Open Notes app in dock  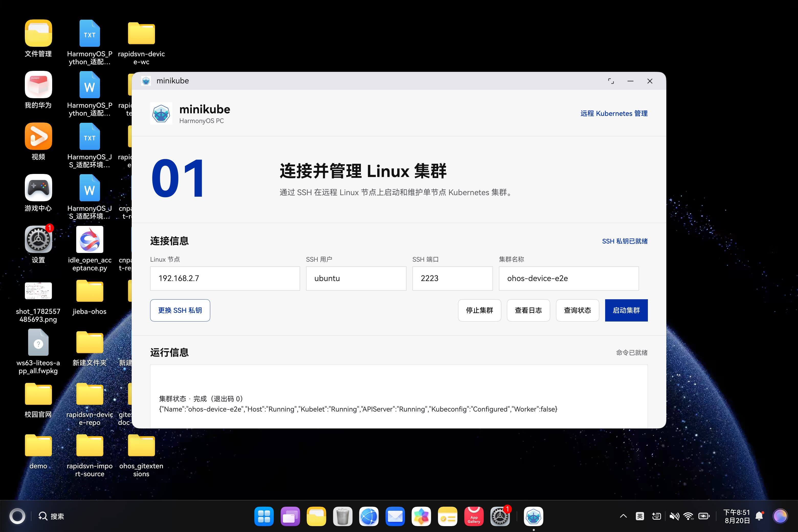448,516
